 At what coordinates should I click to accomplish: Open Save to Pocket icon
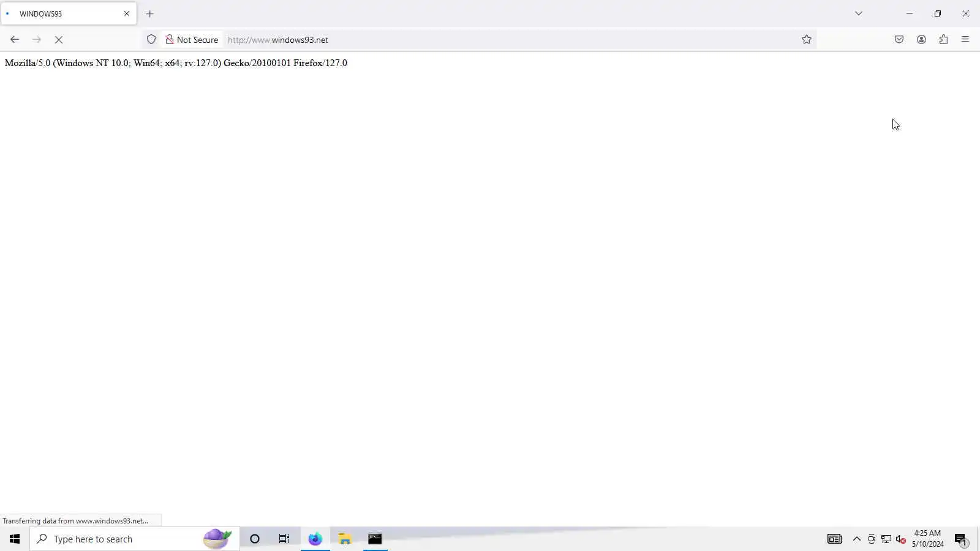899,40
